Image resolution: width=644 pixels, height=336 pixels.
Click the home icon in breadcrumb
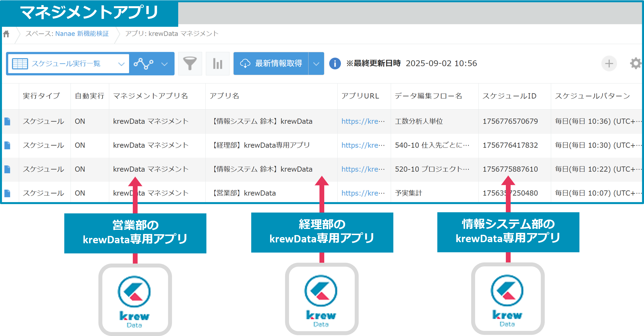[x=6, y=34]
